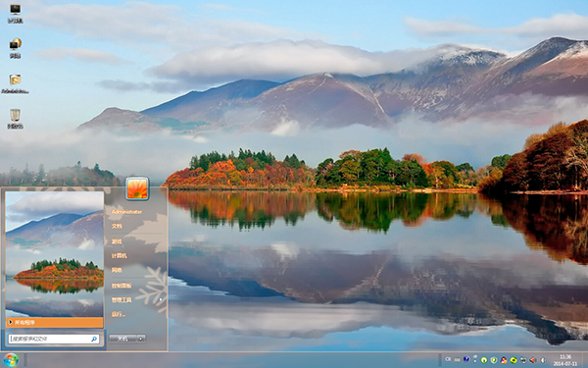Open 网络 (Network) in the Start menu
Screen dimensions: 588x368
(117, 270)
